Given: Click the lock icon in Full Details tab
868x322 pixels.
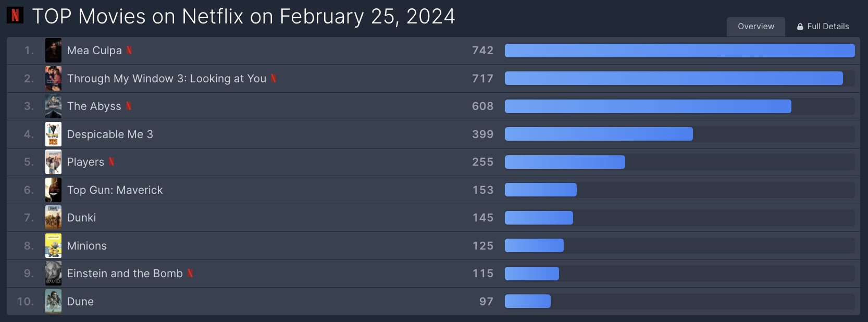Looking at the screenshot, I should pyautogui.click(x=800, y=27).
